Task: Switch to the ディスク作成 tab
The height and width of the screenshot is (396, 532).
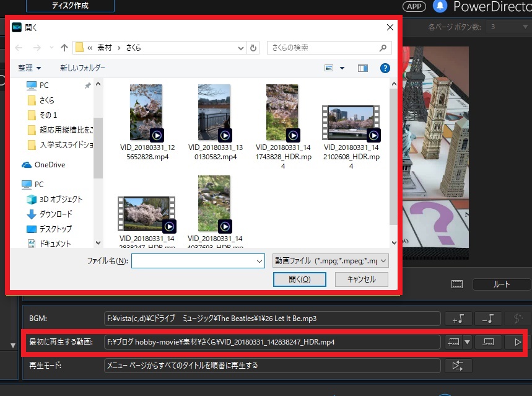Action: 70,6
